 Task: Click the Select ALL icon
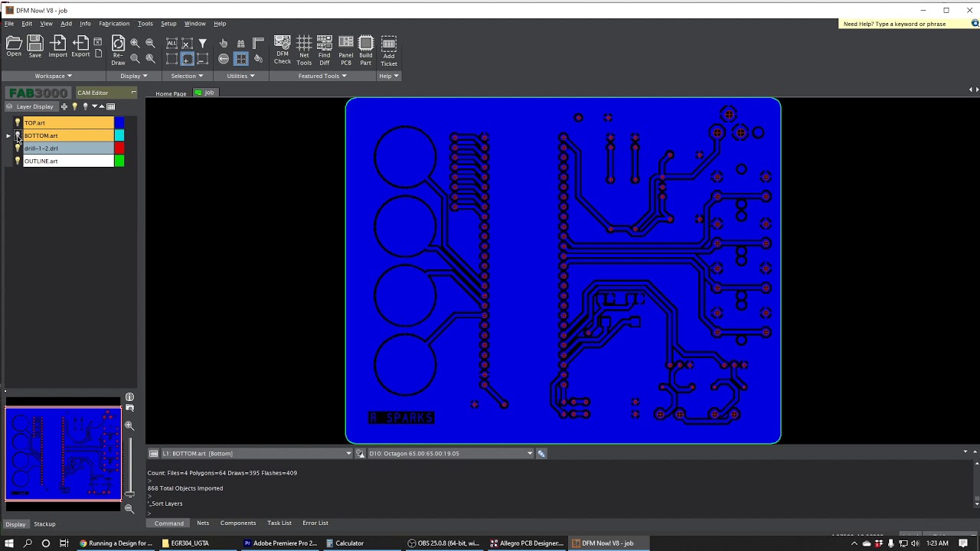coord(171,44)
